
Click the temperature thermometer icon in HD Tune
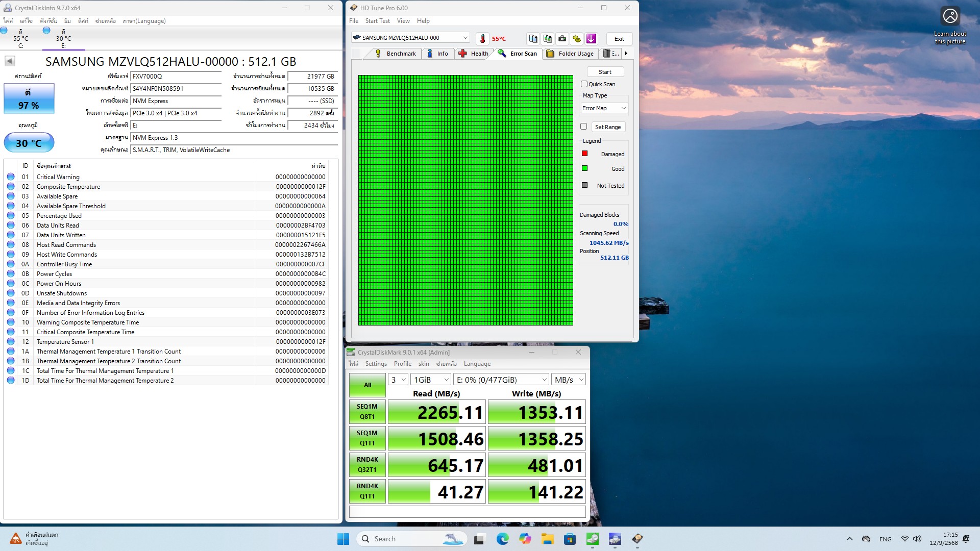482,39
